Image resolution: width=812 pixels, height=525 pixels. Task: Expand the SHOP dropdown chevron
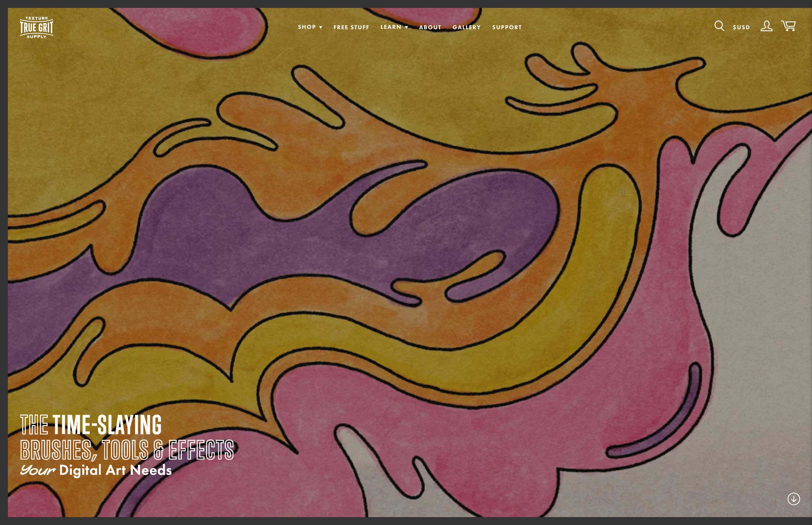(x=321, y=27)
